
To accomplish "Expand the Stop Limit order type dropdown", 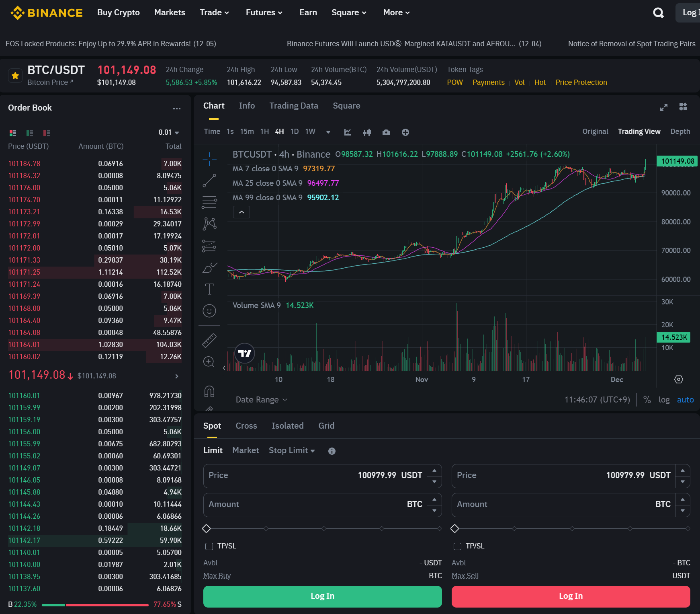I will (292, 450).
